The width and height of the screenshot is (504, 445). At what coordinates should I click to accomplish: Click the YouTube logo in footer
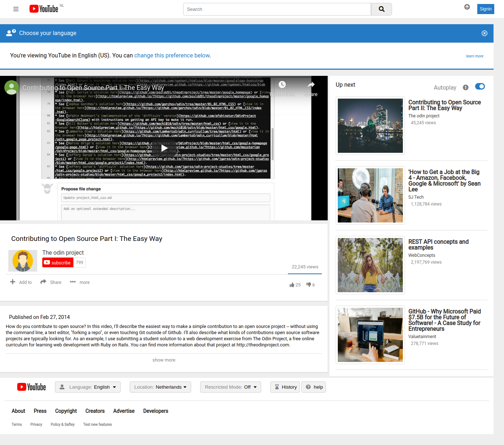coord(32,387)
